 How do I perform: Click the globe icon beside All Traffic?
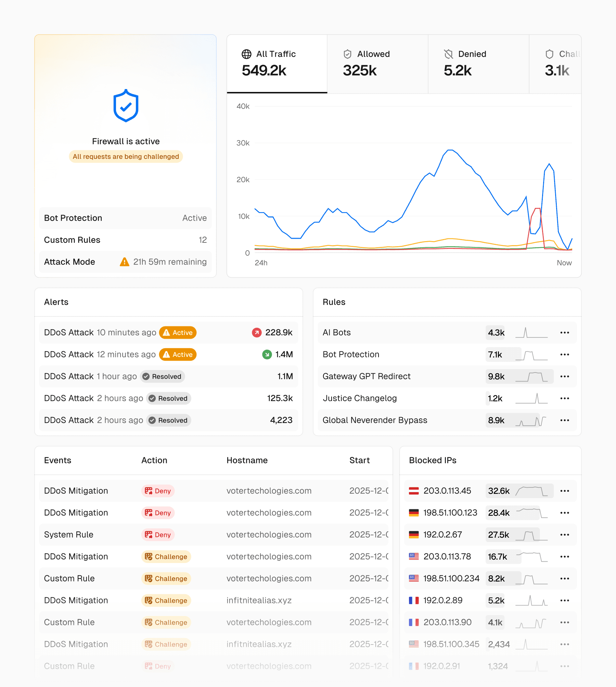246,54
